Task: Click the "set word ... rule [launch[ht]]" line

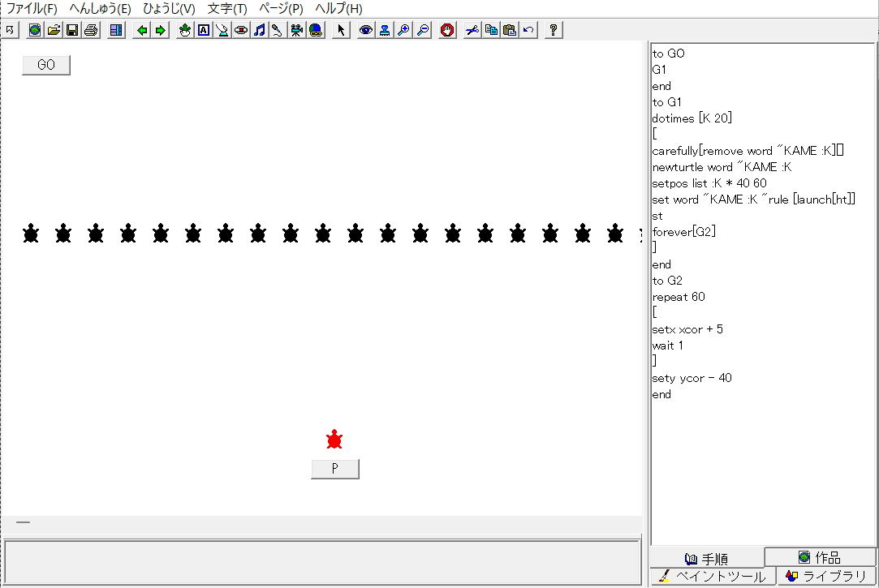Action: pyautogui.click(x=753, y=200)
